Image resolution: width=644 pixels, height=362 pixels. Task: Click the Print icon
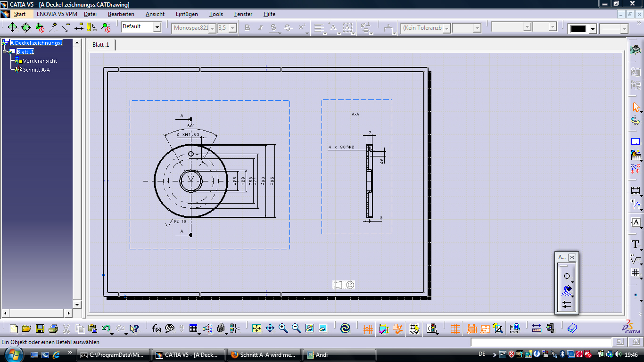pyautogui.click(x=53, y=329)
